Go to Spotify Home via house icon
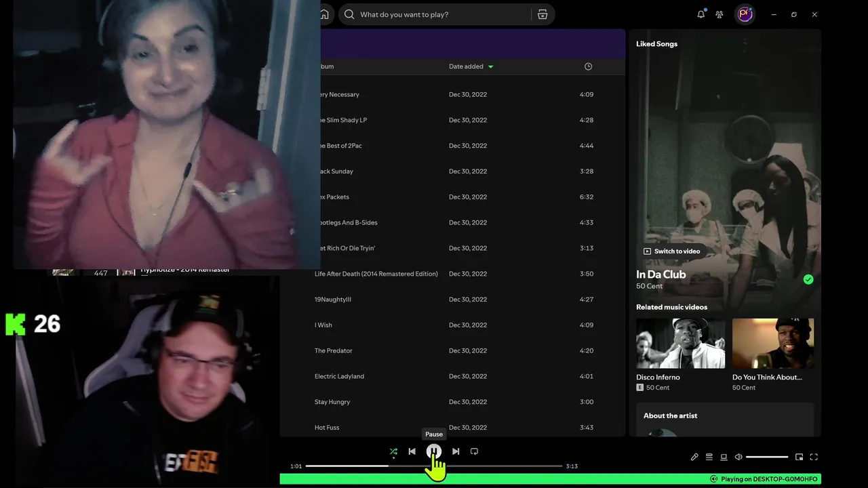The image size is (868, 488). tap(325, 14)
